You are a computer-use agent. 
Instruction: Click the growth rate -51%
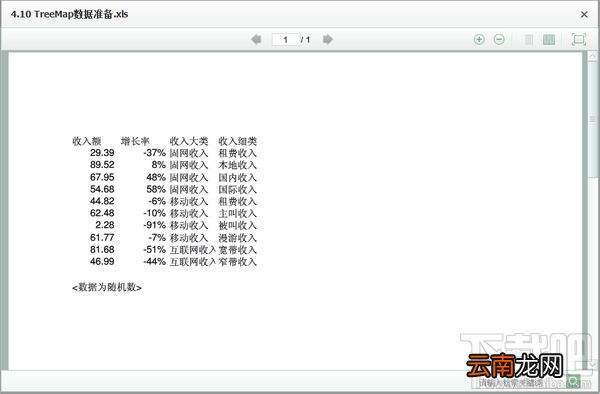point(155,249)
